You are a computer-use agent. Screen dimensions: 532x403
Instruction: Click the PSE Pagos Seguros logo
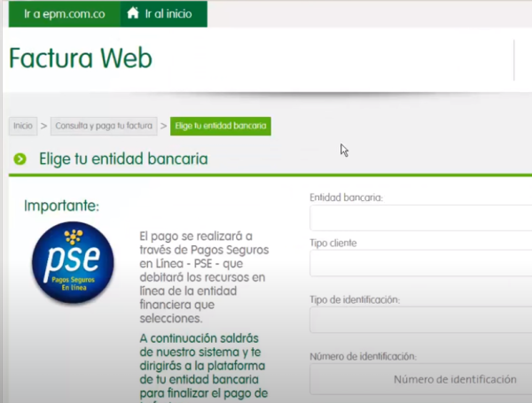73,263
